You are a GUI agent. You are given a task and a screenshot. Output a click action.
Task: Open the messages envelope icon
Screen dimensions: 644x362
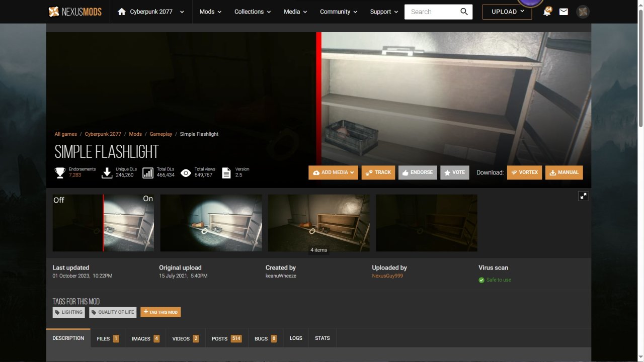coord(563,12)
